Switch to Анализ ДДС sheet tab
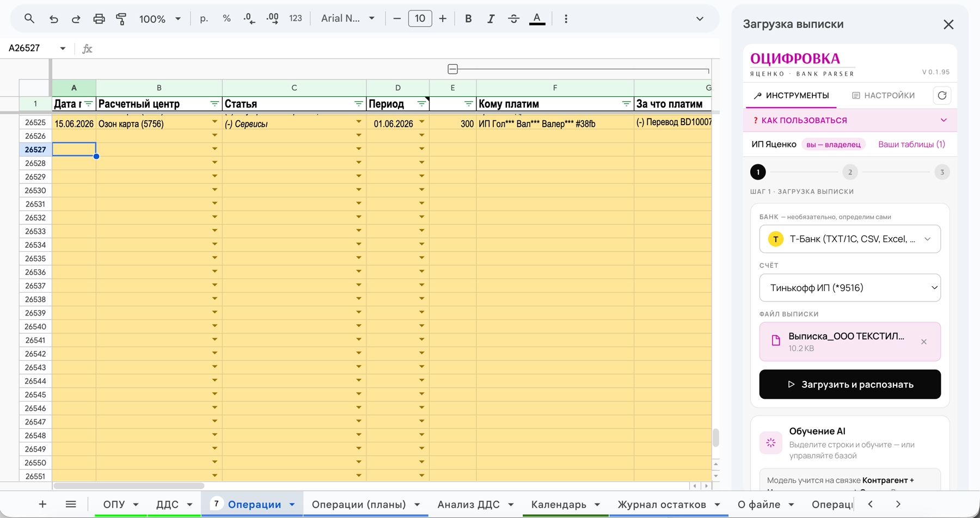 pos(468,504)
